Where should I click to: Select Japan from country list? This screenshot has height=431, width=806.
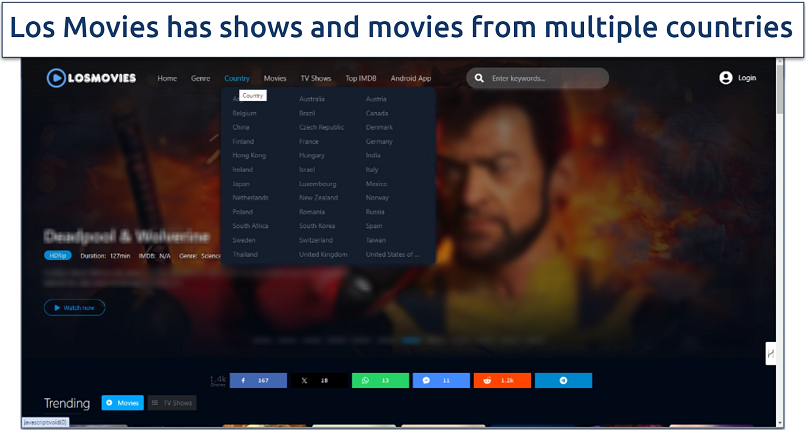[241, 184]
